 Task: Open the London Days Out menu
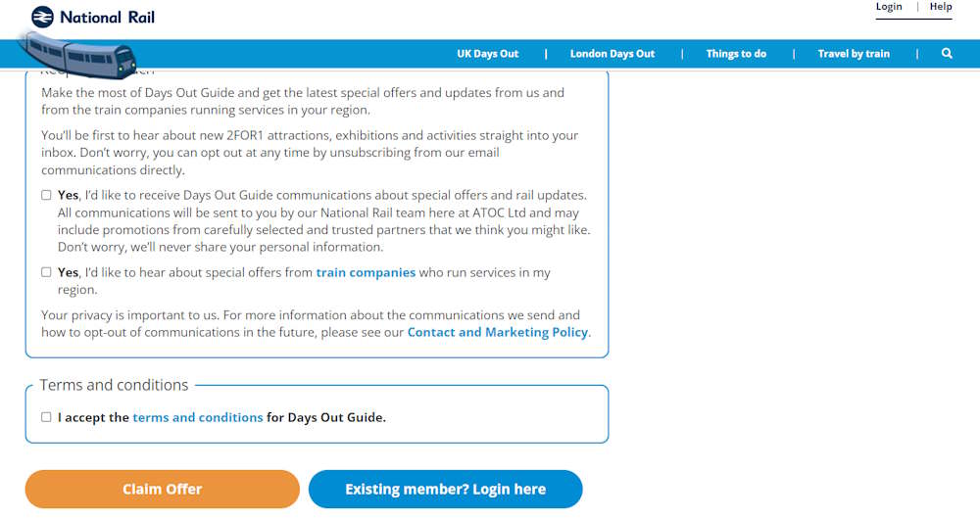[612, 54]
